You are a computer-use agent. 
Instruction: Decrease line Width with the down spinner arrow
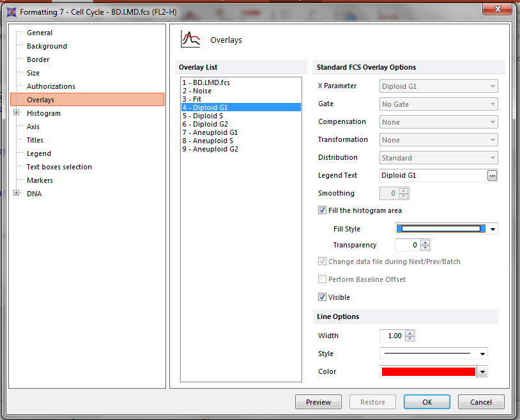tap(409, 339)
